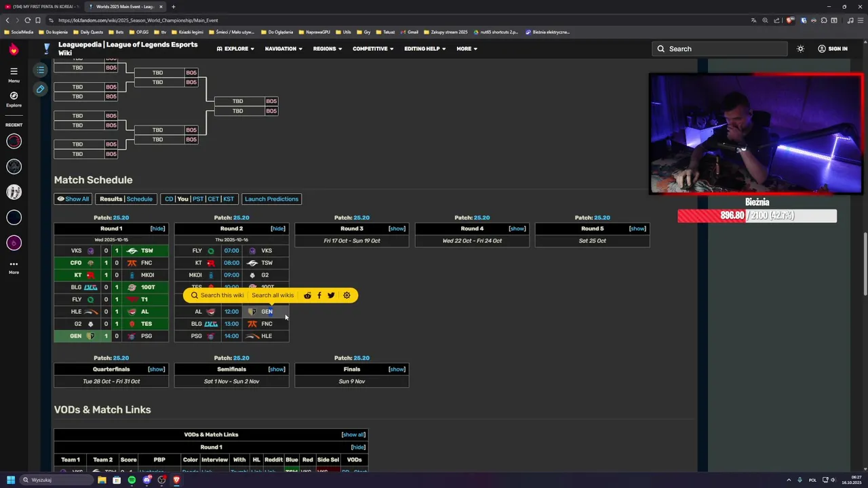Switch timezone to PST
Viewport: 868px width, 488px height.
(197, 199)
